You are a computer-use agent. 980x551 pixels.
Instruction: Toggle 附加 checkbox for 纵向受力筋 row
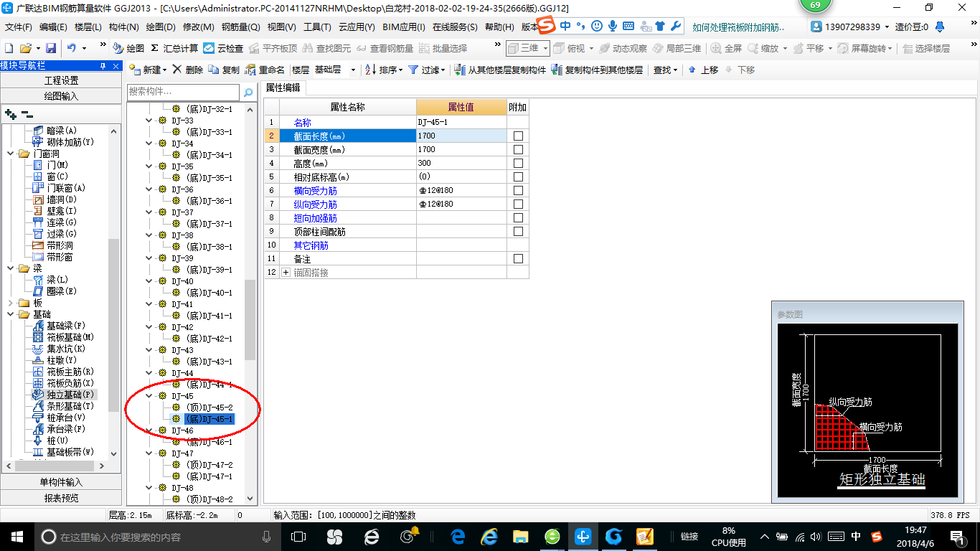518,204
